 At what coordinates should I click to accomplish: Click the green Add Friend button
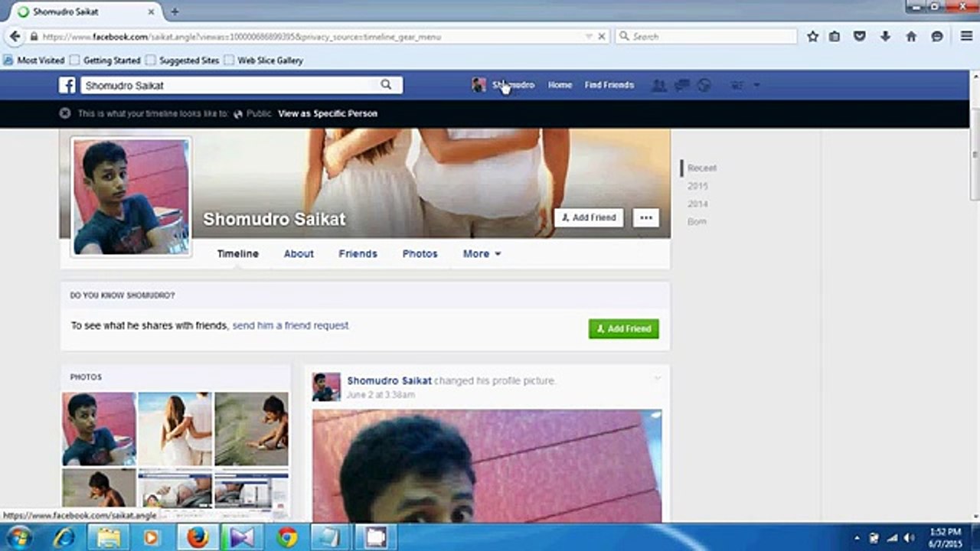coord(624,328)
